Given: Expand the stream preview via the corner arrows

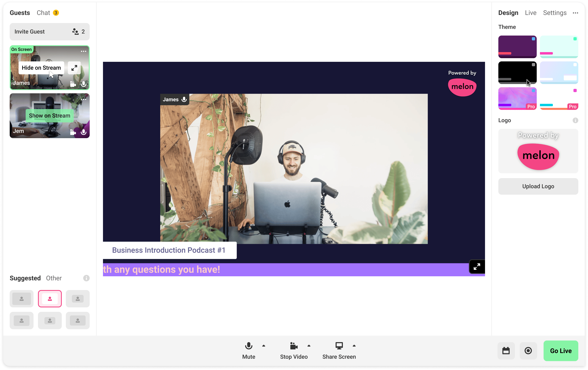Looking at the screenshot, I should pos(477,266).
